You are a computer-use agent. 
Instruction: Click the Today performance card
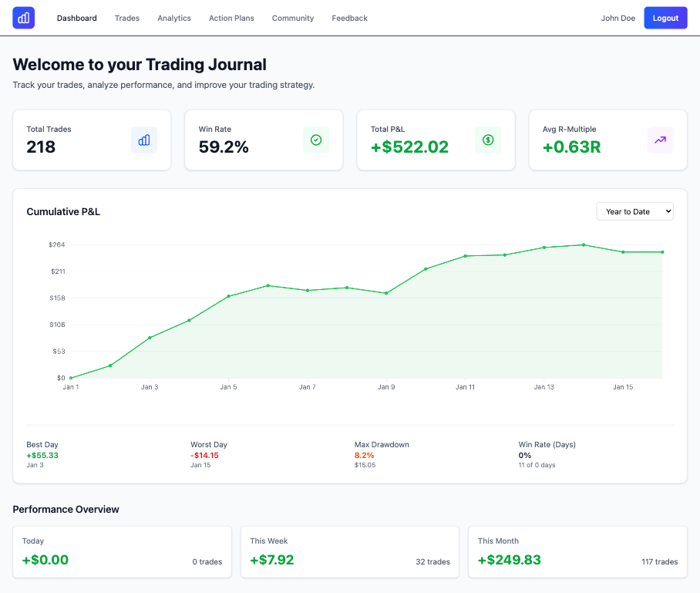(122, 551)
